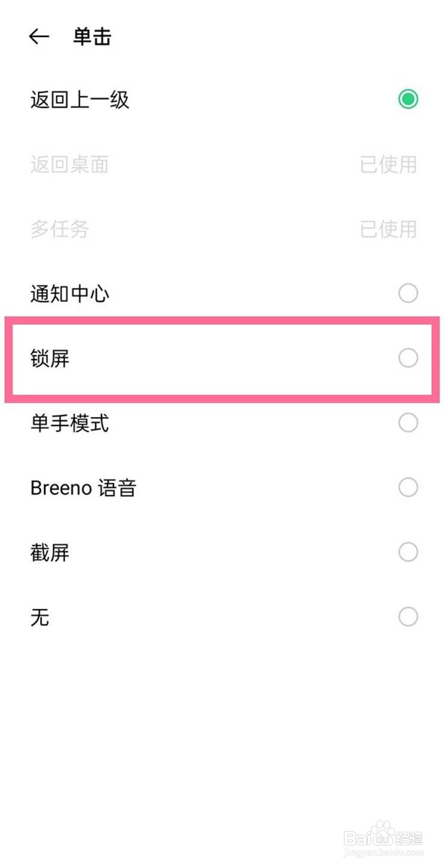Tap the 通知中心 option label

[70, 293]
